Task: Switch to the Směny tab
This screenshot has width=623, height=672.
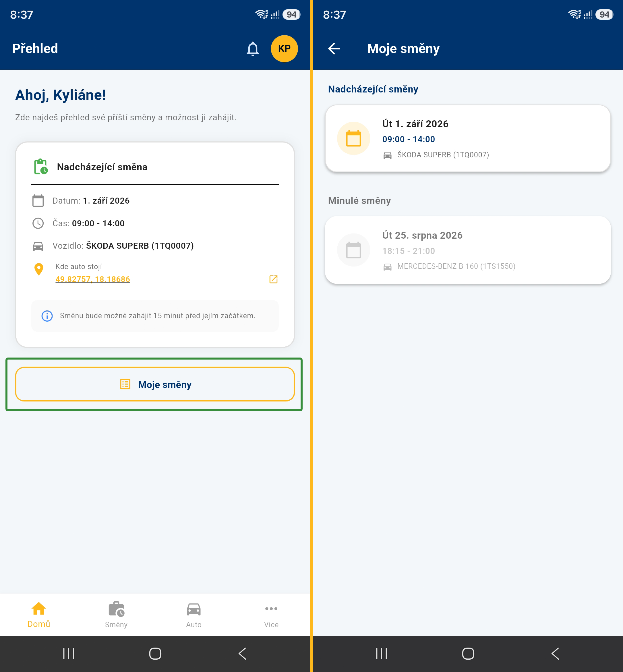Action: tap(116, 615)
